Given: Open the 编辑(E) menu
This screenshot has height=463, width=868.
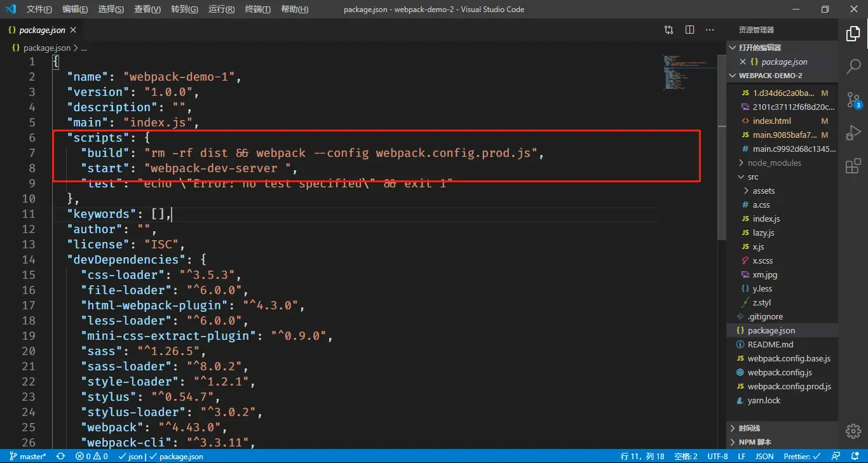Looking at the screenshot, I should 76,10.
